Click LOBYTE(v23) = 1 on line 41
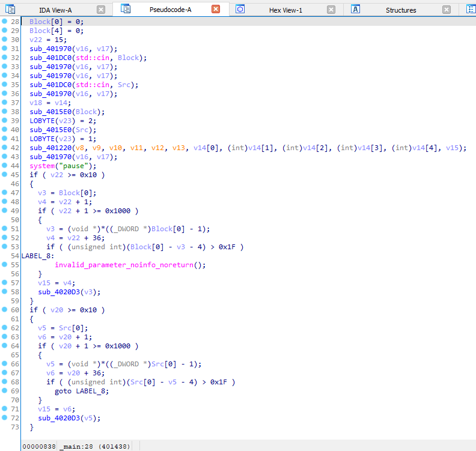Viewport: 476px width, 451px height. (63, 139)
